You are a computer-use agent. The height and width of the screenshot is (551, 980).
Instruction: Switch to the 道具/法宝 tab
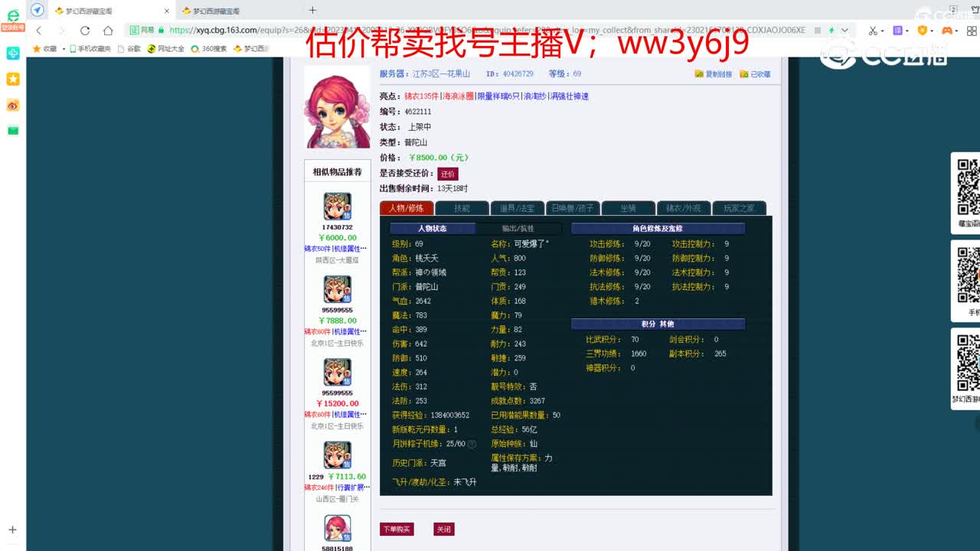(x=518, y=208)
